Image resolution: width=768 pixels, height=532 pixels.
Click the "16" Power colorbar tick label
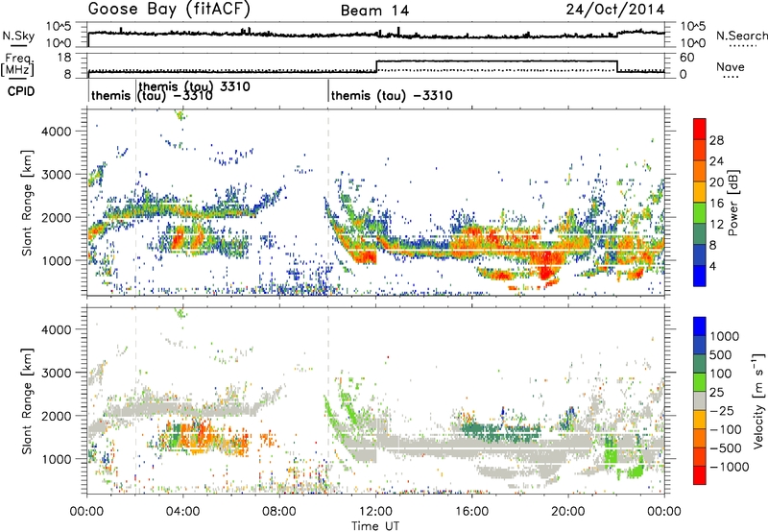[x=716, y=204]
